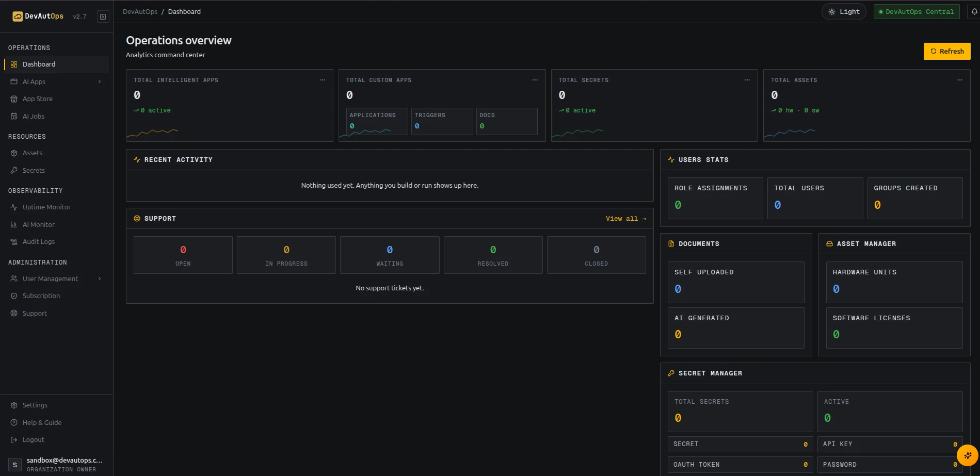
Task: Click the OAUTH TOKEN row
Action: click(741, 465)
